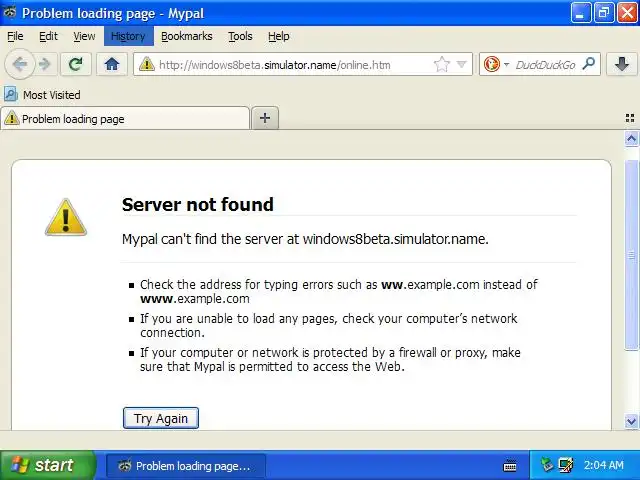Screen dimensions: 640x480
Task: Click the Server not found heading
Action: 198,204
